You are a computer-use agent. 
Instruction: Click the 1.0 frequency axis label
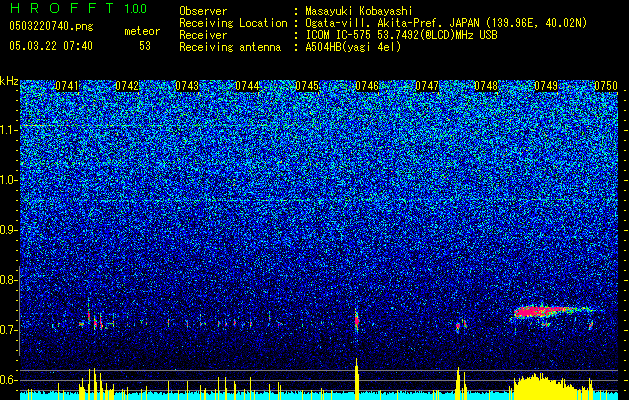click(x=9, y=180)
